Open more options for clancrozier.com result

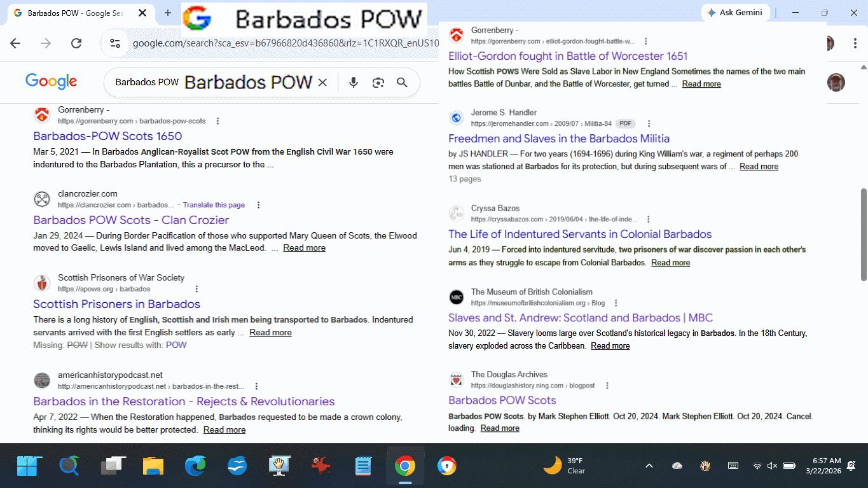[x=258, y=205]
